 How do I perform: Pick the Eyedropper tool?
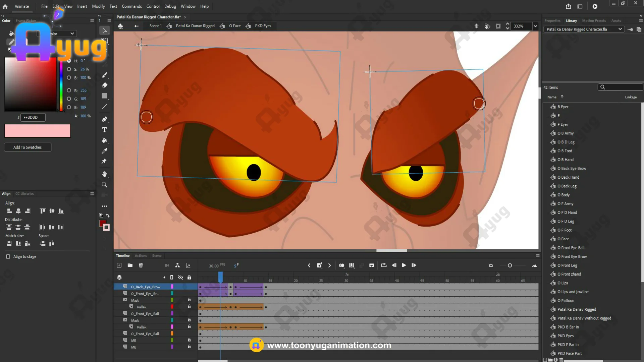pos(105,151)
